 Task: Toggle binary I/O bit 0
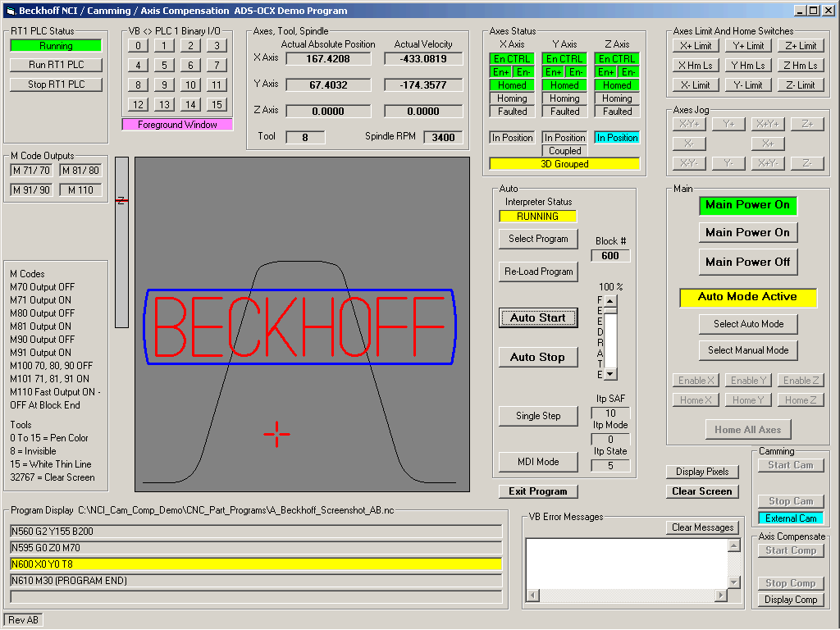pyautogui.click(x=138, y=46)
